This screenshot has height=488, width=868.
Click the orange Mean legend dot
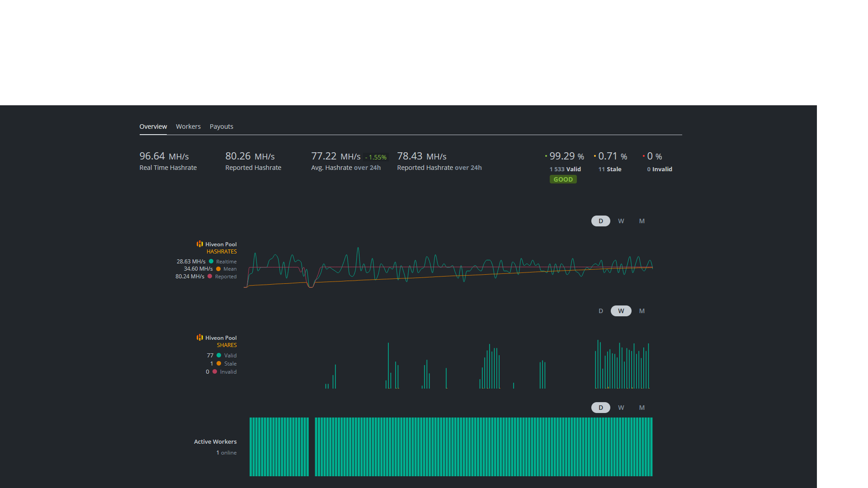[x=218, y=269]
